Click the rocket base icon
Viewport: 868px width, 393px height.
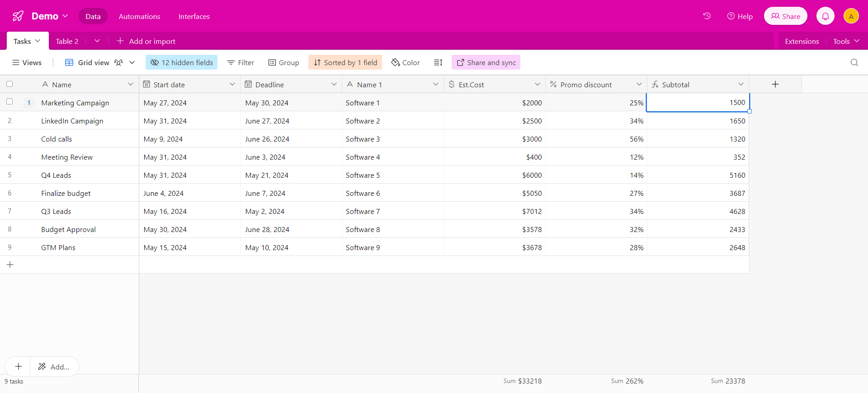click(18, 16)
